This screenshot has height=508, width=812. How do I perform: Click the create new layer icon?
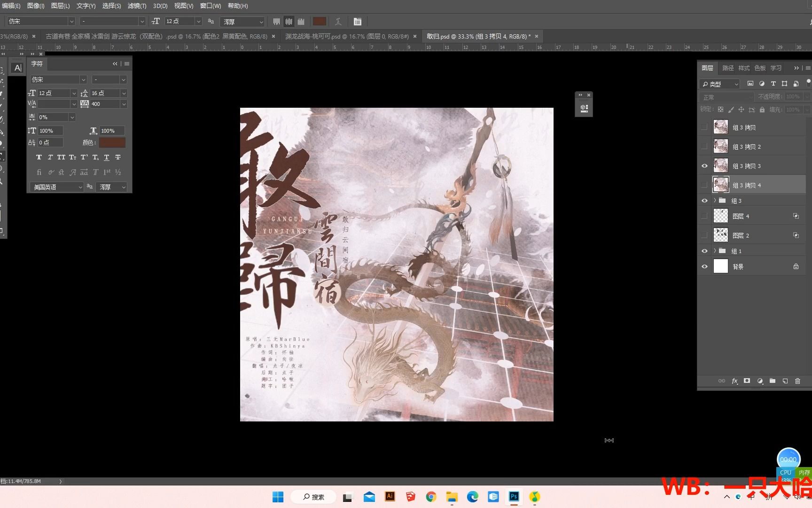pyautogui.click(x=785, y=381)
